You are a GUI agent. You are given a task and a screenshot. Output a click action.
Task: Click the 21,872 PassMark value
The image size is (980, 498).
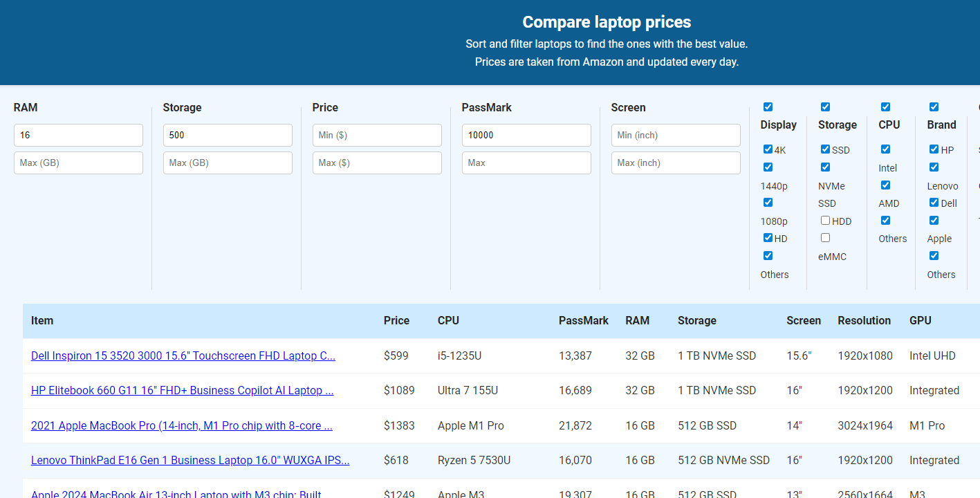575,425
